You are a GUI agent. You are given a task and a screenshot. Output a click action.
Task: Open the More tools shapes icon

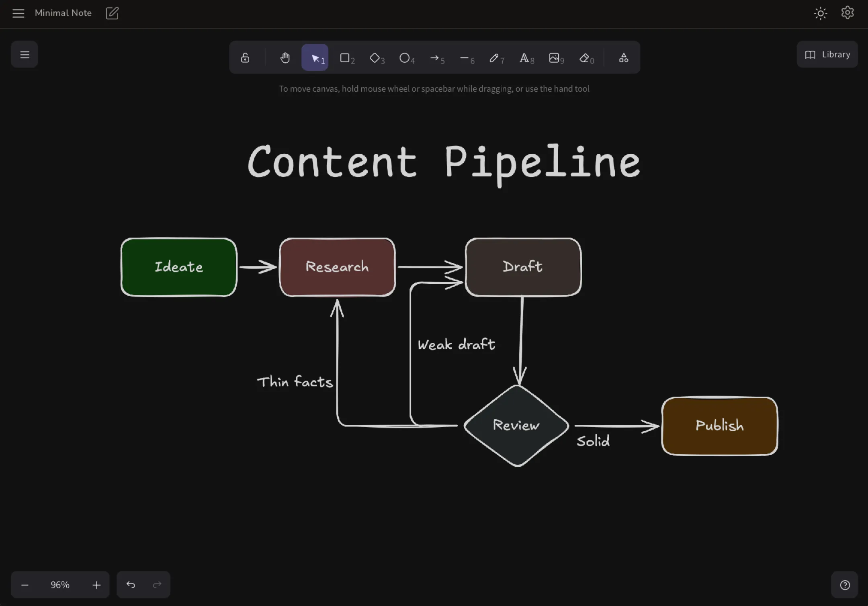point(624,57)
